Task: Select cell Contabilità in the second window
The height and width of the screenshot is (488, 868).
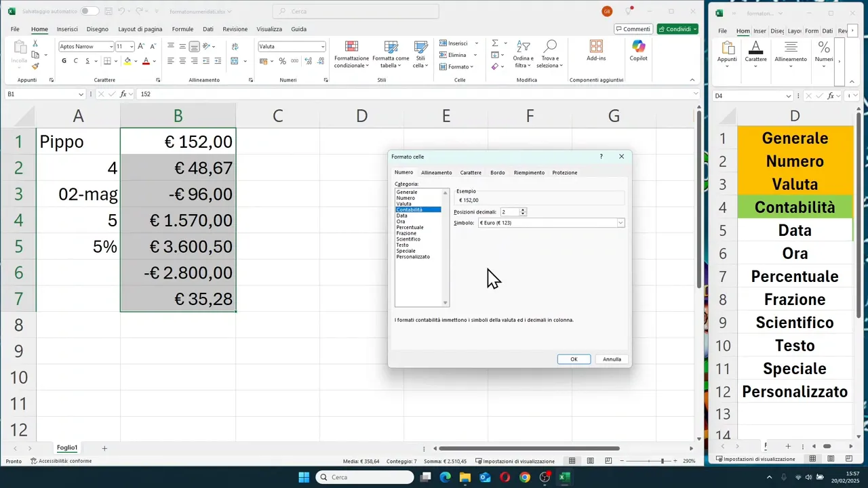Action: coord(795,207)
